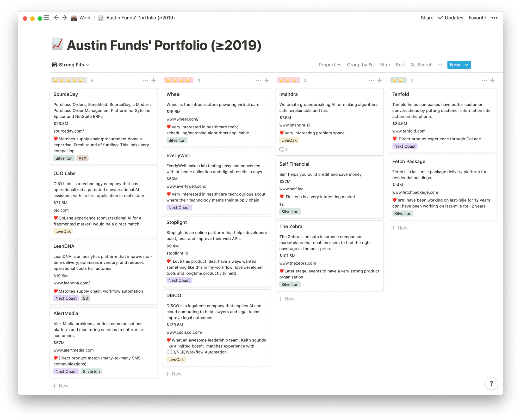The height and width of the screenshot is (420, 521).
Task: Open the Filter menu
Action: coord(385,65)
